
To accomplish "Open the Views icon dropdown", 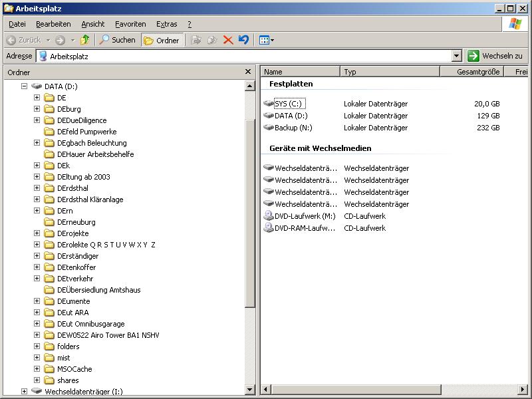I will coord(267,41).
